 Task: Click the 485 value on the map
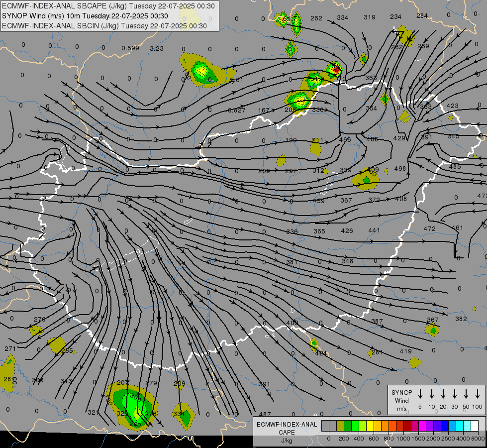455,166
